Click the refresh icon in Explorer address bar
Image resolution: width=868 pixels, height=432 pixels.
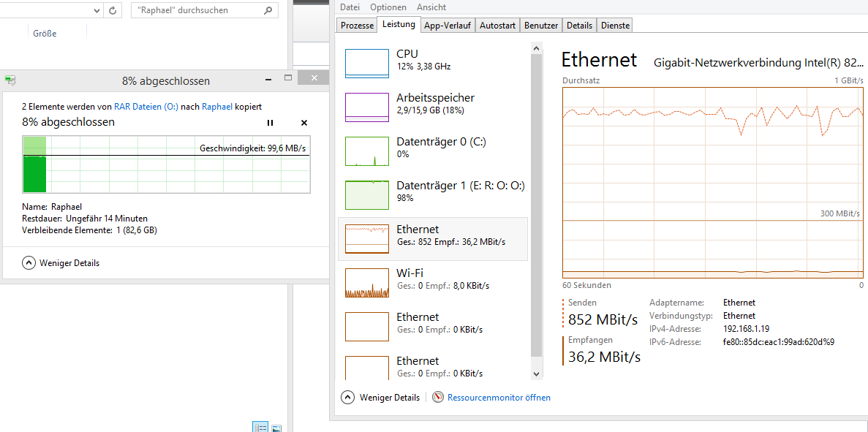(113, 10)
